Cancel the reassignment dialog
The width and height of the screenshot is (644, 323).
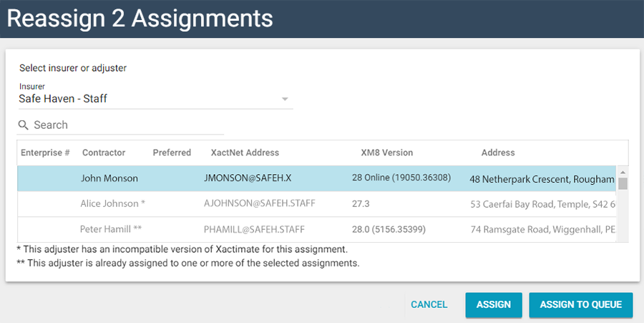coord(429,304)
